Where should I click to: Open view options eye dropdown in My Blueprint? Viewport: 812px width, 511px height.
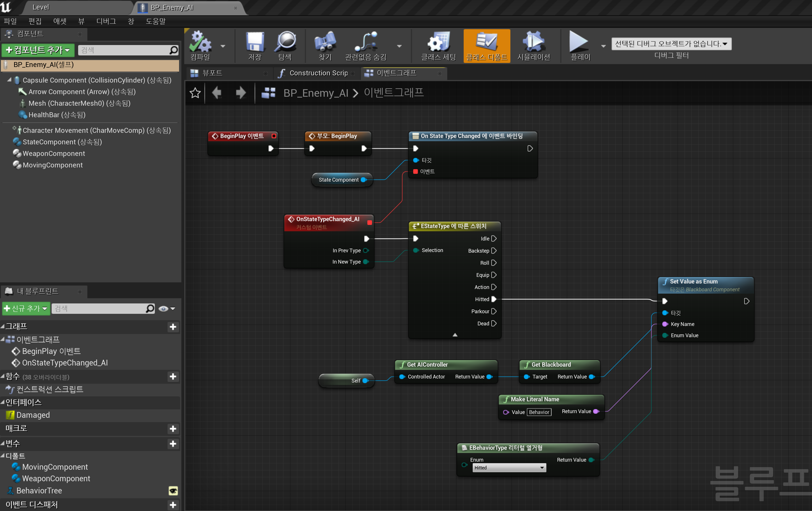[x=167, y=309]
